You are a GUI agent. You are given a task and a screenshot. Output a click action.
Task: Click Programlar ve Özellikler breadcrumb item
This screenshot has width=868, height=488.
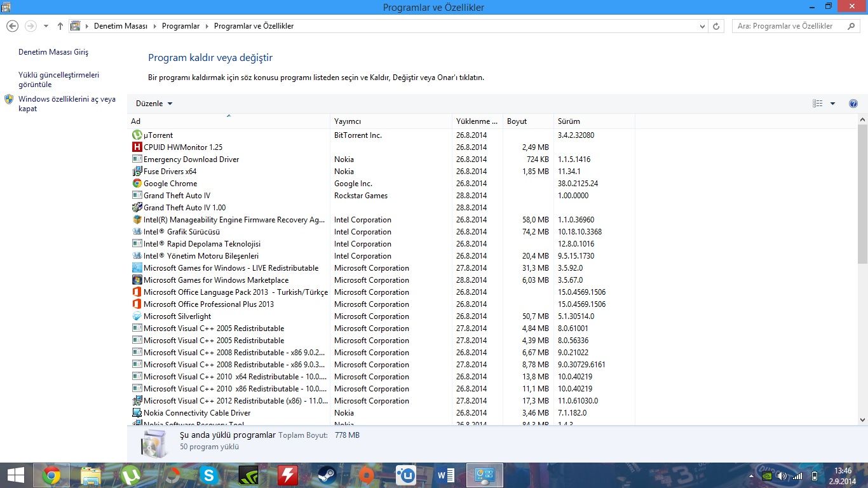[254, 26]
